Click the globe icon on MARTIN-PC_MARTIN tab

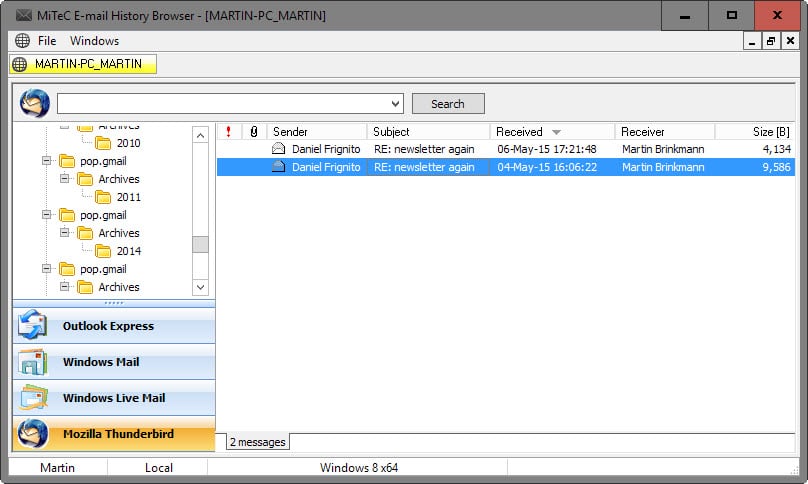(x=20, y=64)
